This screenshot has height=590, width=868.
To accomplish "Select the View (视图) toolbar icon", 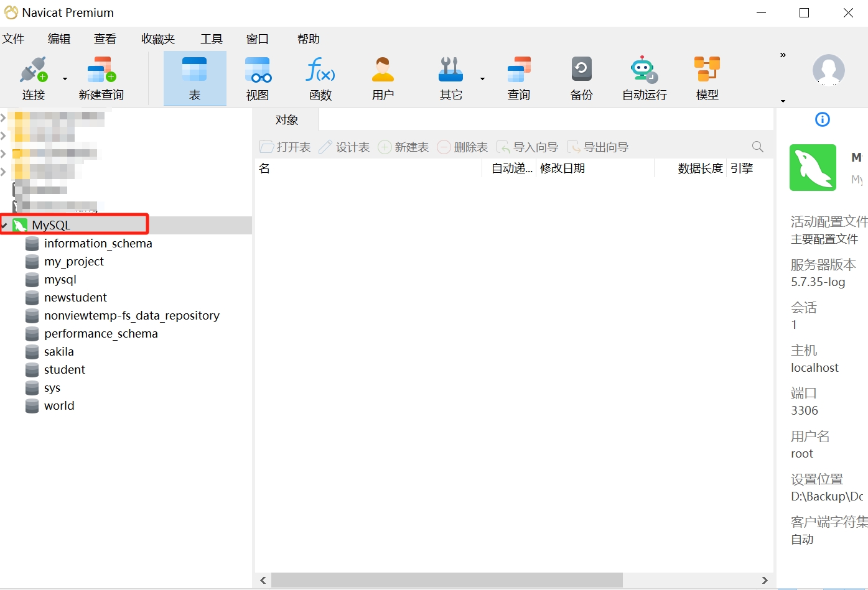I will tap(258, 70).
